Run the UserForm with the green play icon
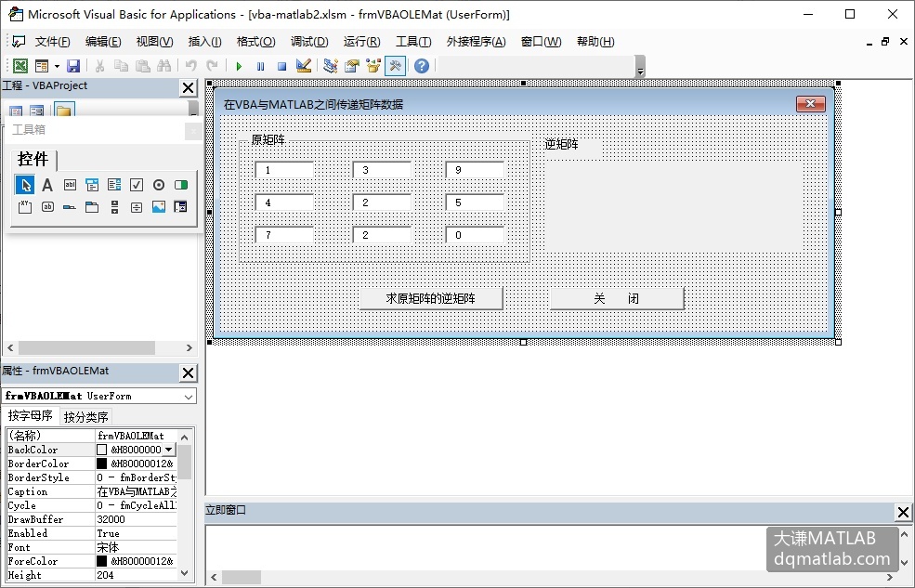The height and width of the screenshot is (588, 915). coord(239,66)
